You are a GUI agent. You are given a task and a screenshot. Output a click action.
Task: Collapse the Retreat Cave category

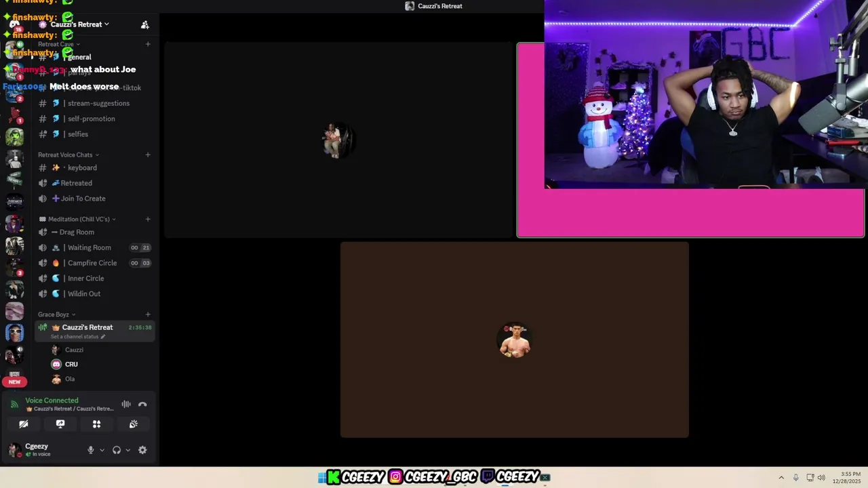[x=59, y=44]
